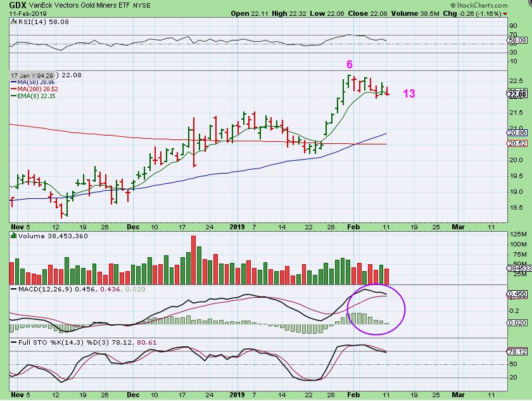
Task: Click the 20.86 MA(50) axis tag
Action: (517, 133)
